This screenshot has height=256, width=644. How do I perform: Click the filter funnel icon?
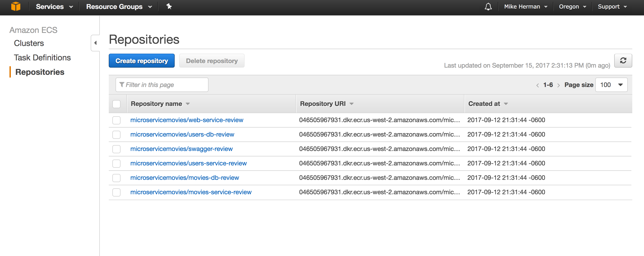click(122, 85)
